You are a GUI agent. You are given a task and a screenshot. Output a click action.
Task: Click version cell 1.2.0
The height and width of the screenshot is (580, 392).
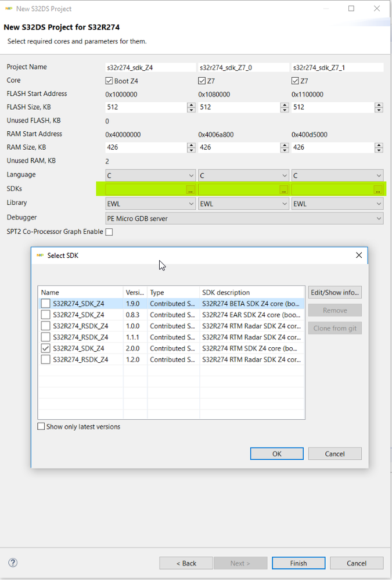coord(132,359)
